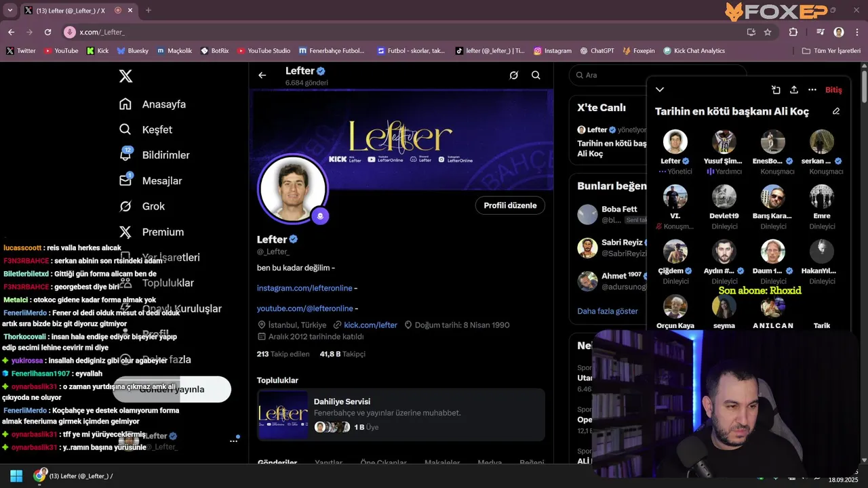Screen dimensions: 868x488
Task: Click the search icon in profile header
Action: (536, 75)
